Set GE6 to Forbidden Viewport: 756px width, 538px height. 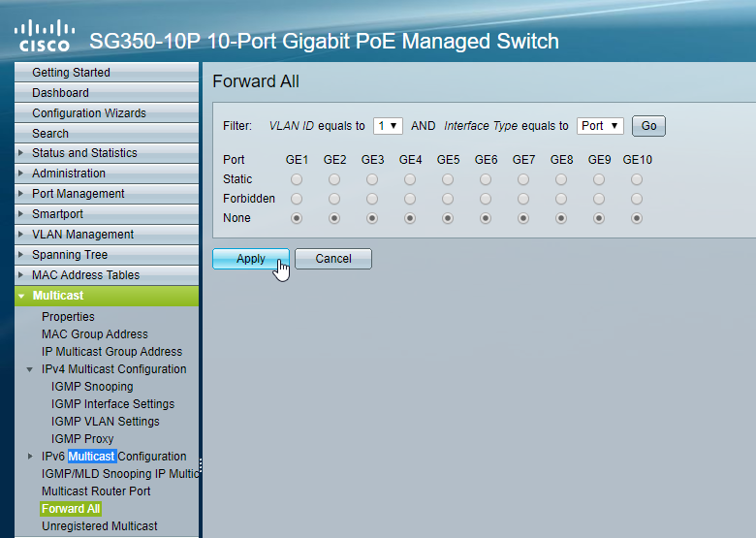(486, 199)
